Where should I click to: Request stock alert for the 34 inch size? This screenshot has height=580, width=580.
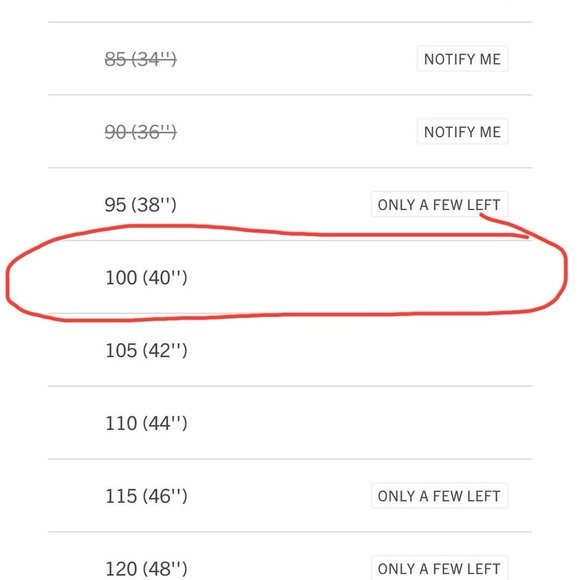pos(462,59)
